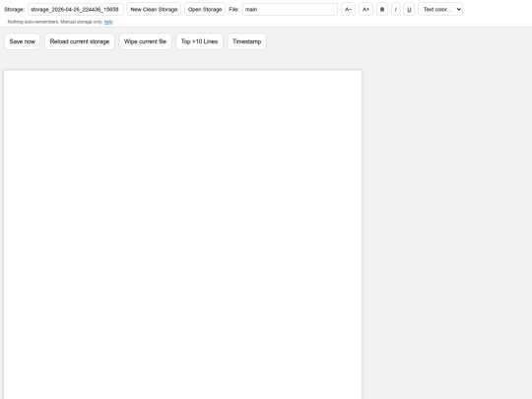Viewport: 532px width, 399px height.
Task: Open the Text color dropdown
Action: coord(440,9)
